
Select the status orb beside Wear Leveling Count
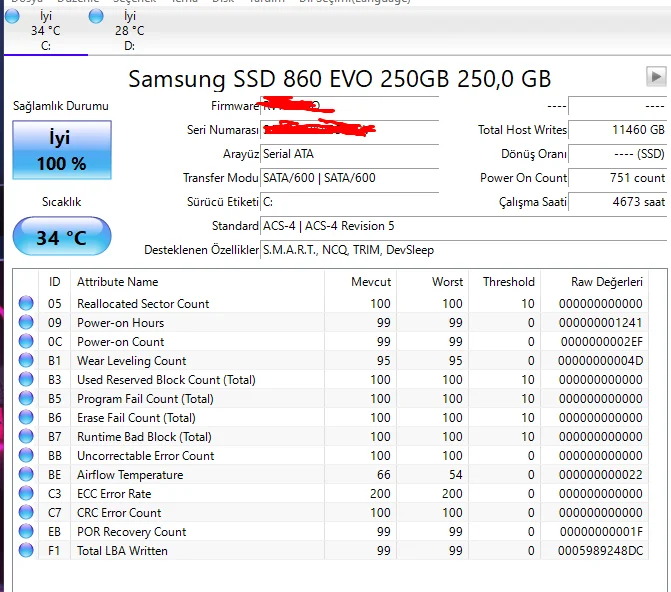coord(26,360)
